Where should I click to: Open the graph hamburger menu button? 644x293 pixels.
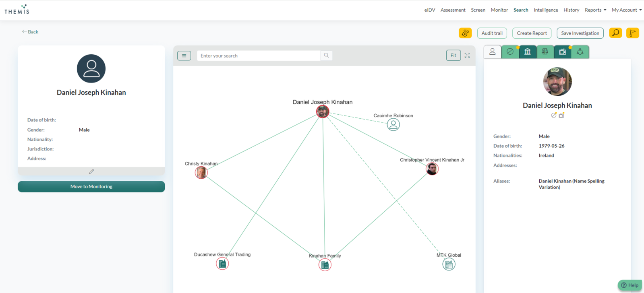[184, 56]
